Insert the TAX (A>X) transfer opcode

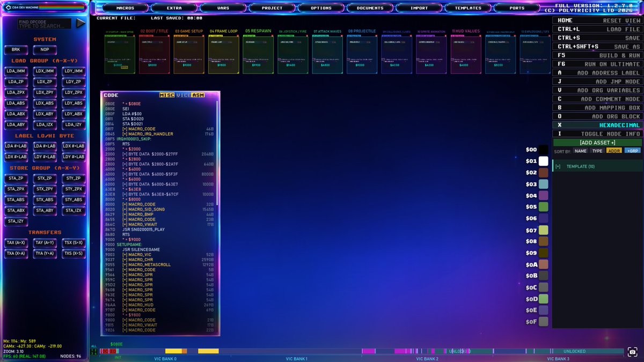16,242
